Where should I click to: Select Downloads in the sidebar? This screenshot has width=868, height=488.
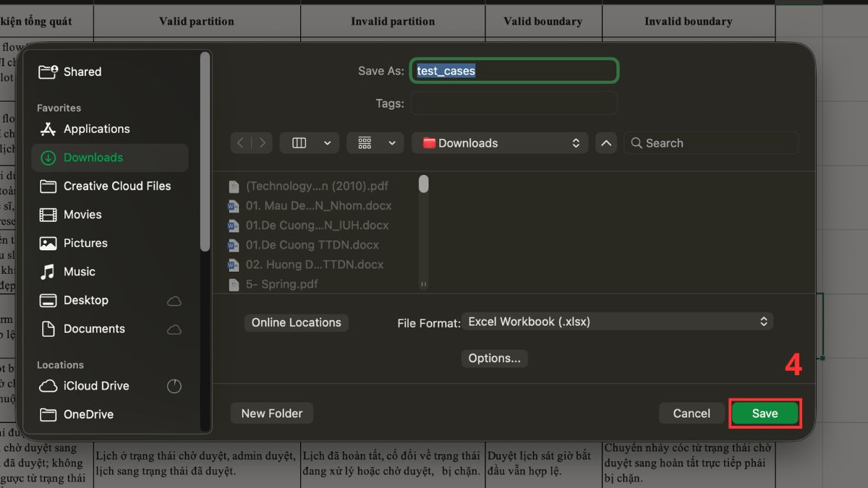tap(110, 158)
